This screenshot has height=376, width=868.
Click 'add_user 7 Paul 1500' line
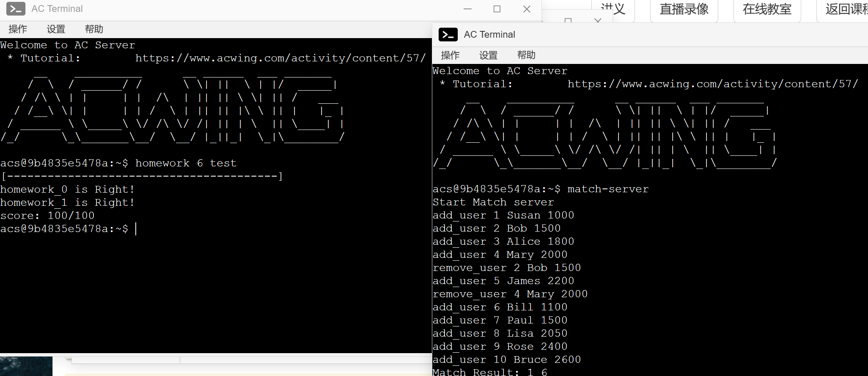[500, 320]
